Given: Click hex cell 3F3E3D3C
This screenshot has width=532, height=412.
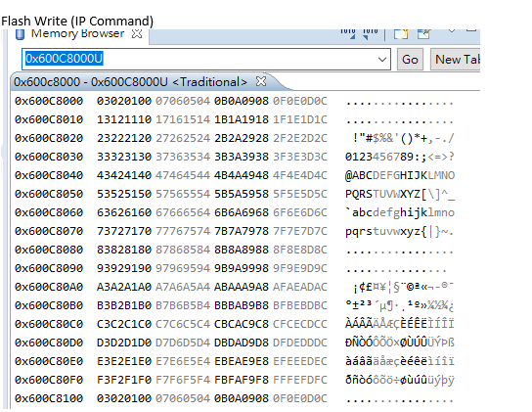Looking at the screenshot, I should click(x=300, y=157).
